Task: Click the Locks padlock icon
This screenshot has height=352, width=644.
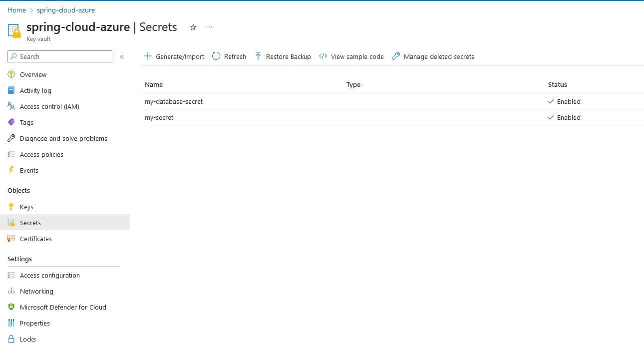Action: (11, 339)
